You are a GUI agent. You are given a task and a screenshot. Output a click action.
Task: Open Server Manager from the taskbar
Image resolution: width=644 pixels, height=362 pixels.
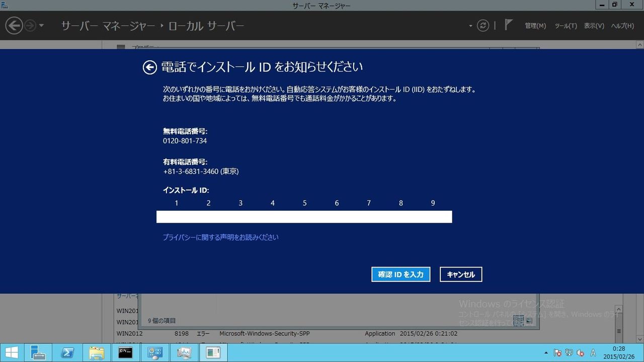click(38, 352)
